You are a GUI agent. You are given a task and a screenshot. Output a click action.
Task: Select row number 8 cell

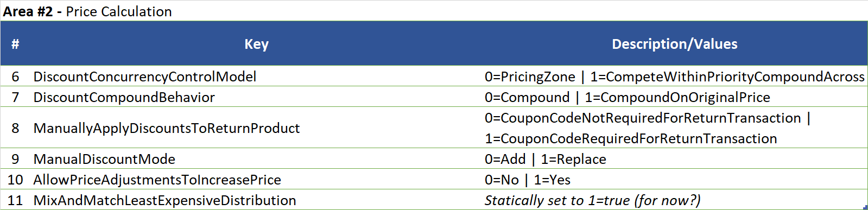(16, 128)
